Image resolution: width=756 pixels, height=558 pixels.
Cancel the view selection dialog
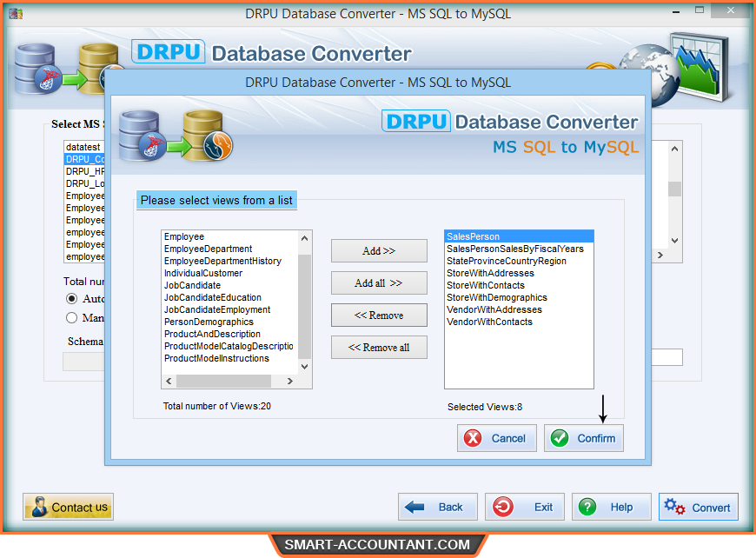[x=496, y=438]
